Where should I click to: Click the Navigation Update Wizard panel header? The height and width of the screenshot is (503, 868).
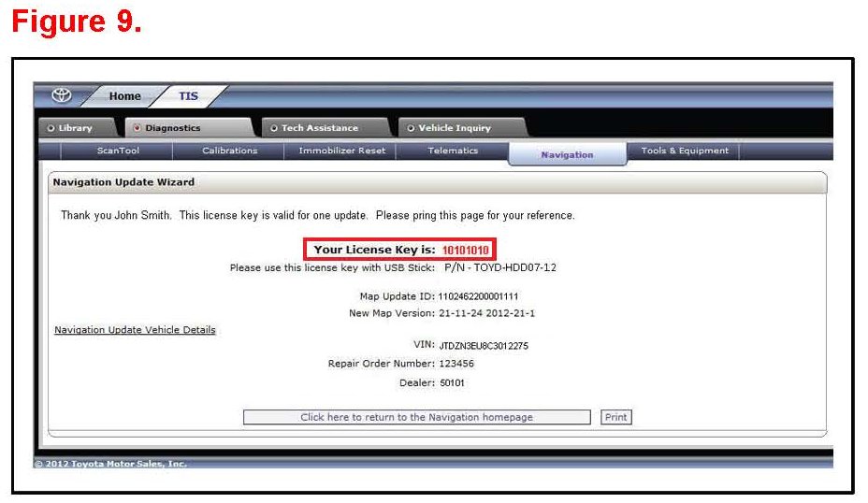pyautogui.click(x=123, y=181)
